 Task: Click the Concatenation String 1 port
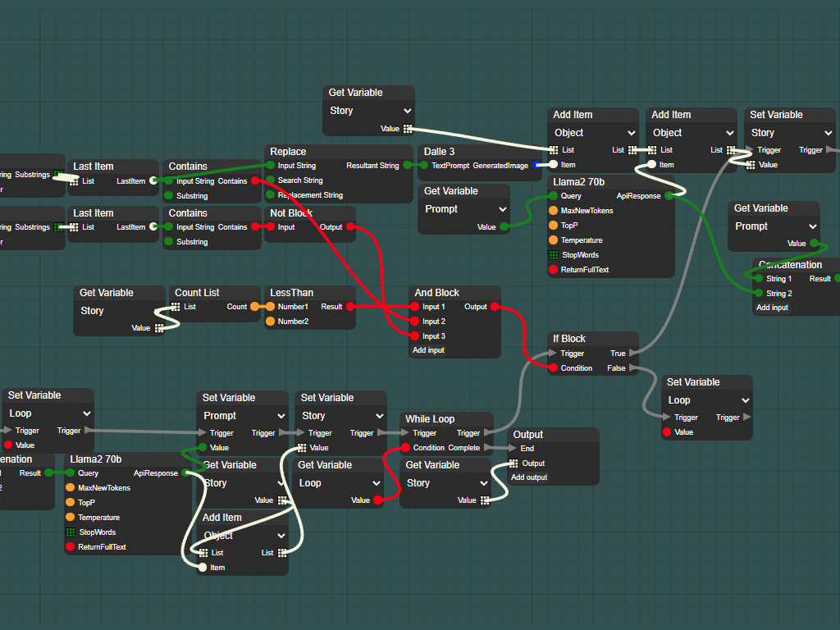pyautogui.click(x=759, y=279)
